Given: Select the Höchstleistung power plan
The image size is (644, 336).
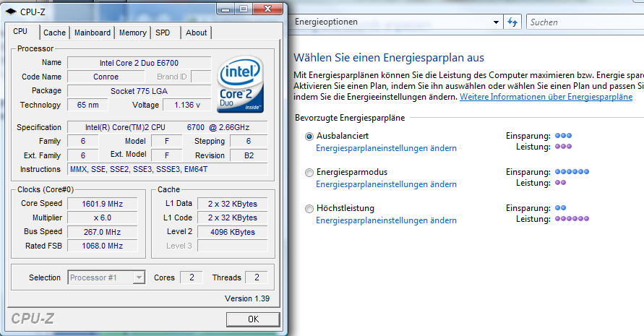Looking at the screenshot, I should pos(309,209).
